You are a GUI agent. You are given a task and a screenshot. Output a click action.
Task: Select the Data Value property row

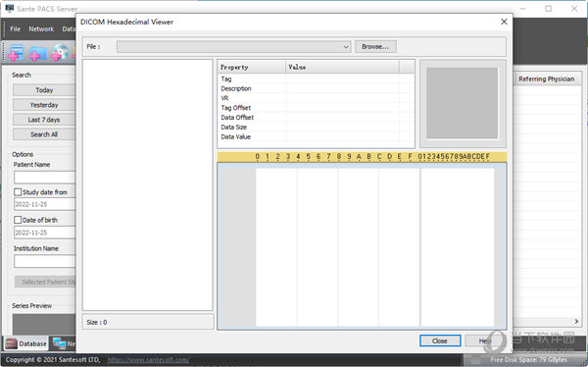pyautogui.click(x=316, y=136)
